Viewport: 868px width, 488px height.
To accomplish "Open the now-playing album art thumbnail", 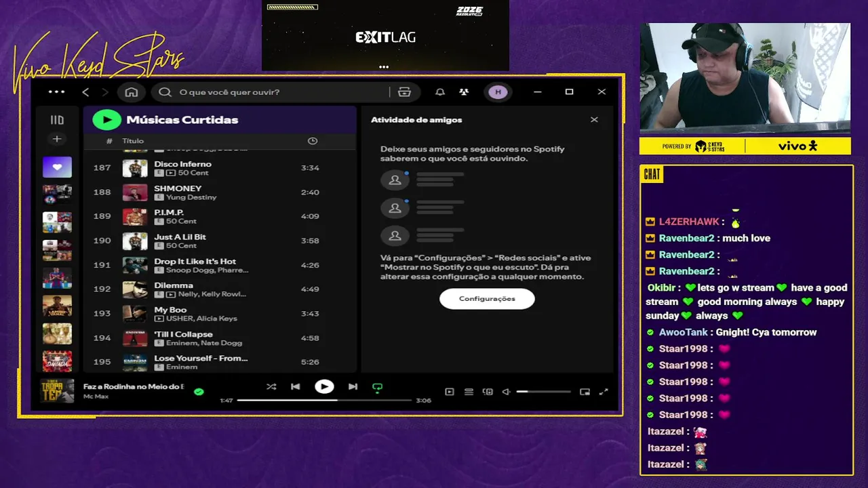I will pos(57,391).
